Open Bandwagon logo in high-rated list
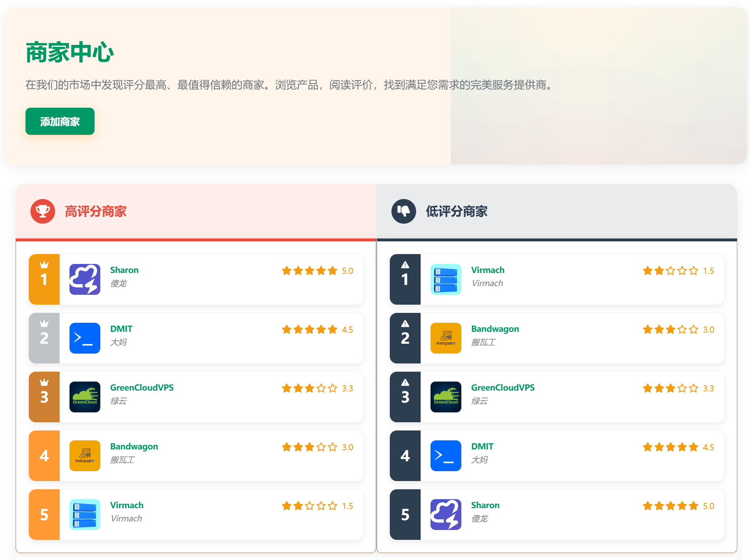 pyautogui.click(x=85, y=456)
